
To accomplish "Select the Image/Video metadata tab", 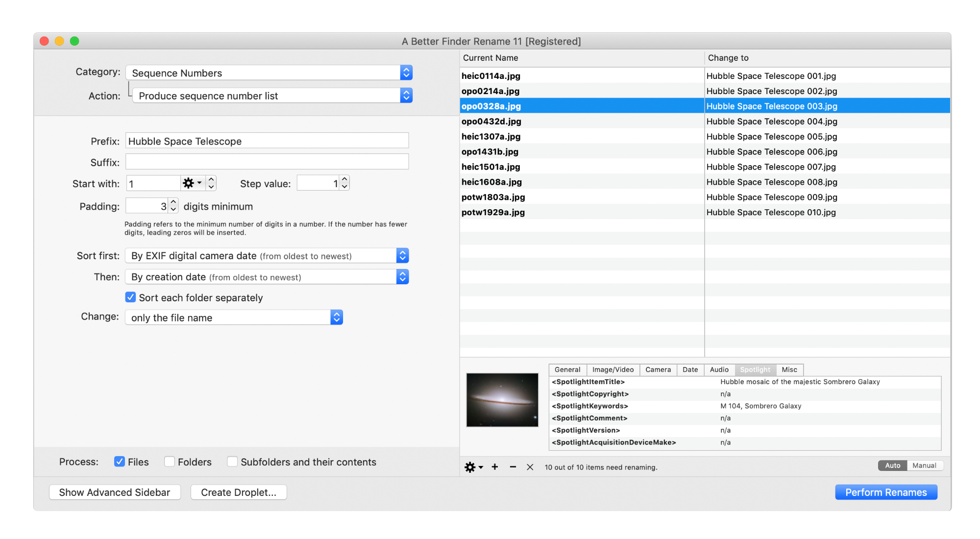I will click(x=612, y=369).
